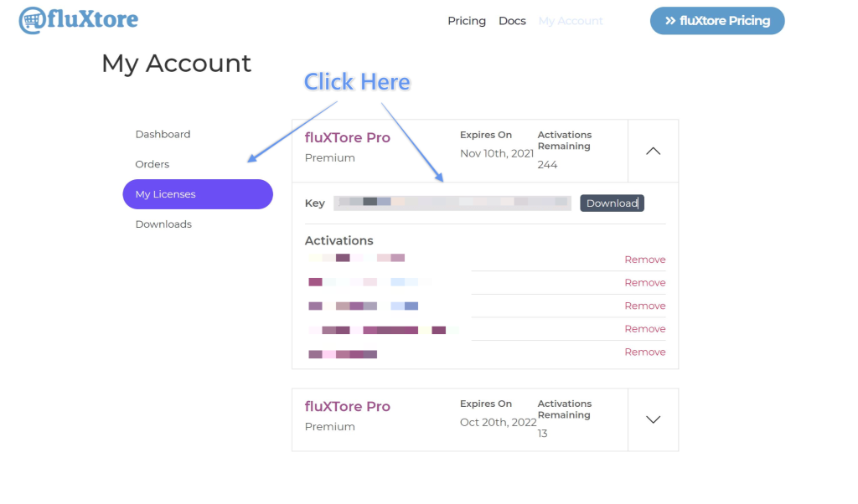This screenshot has width=858, height=504.
Task: Remove the third activation entry
Action: tap(645, 306)
